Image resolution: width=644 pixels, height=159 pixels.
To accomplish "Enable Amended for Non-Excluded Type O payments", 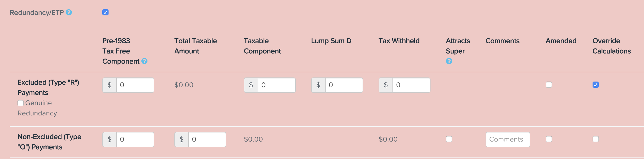I will (x=549, y=139).
